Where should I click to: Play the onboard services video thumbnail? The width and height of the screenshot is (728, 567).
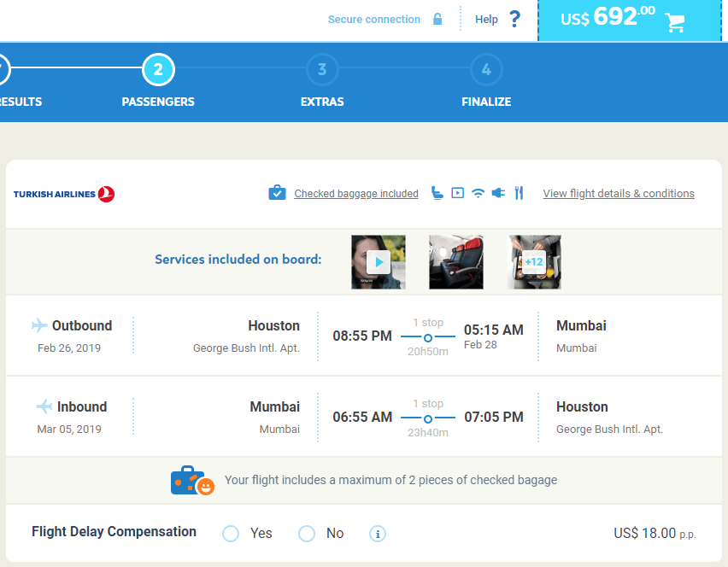point(378,261)
